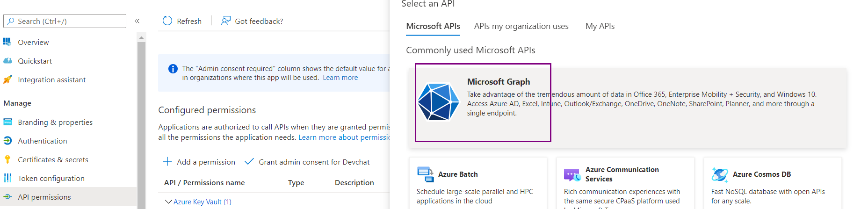Click the Refresh circular arrow icon

point(167,21)
